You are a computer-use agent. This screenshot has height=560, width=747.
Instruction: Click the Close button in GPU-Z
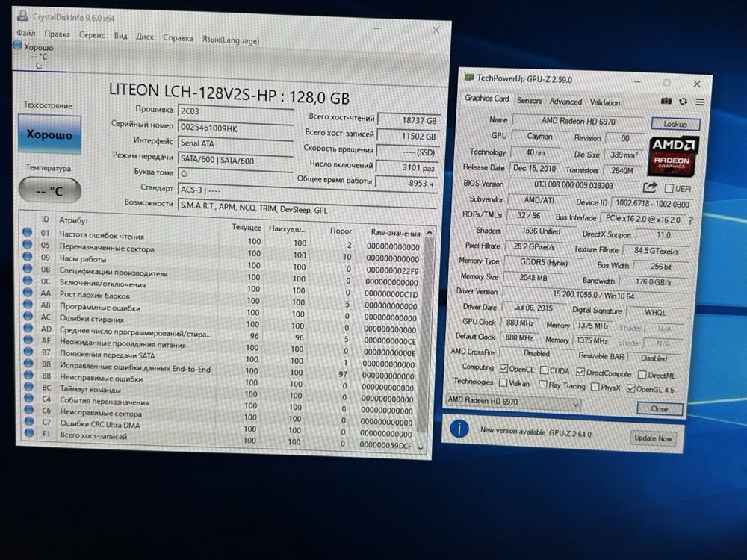pyautogui.click(x=660, y=408)
